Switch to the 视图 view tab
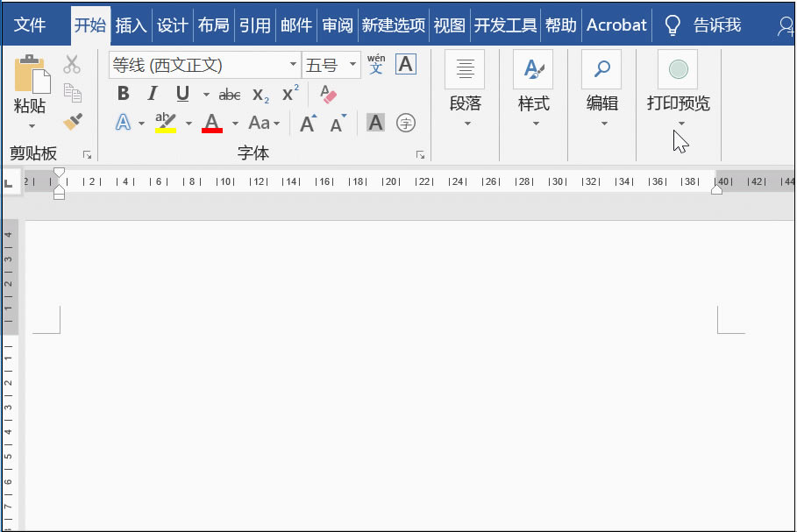This screenshot has width=797, height=532. coord(449,25)
